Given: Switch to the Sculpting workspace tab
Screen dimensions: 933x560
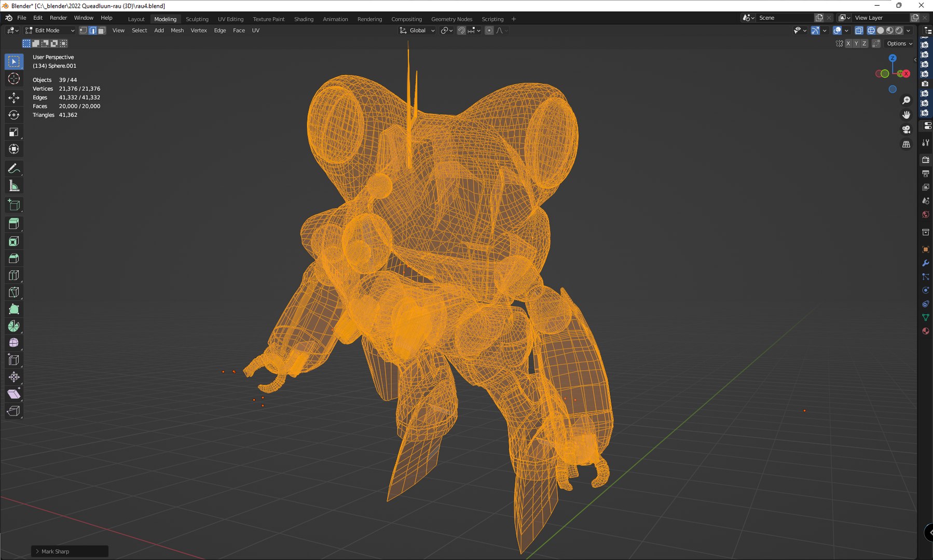Looking at the screenshot, I should (197, 19).
